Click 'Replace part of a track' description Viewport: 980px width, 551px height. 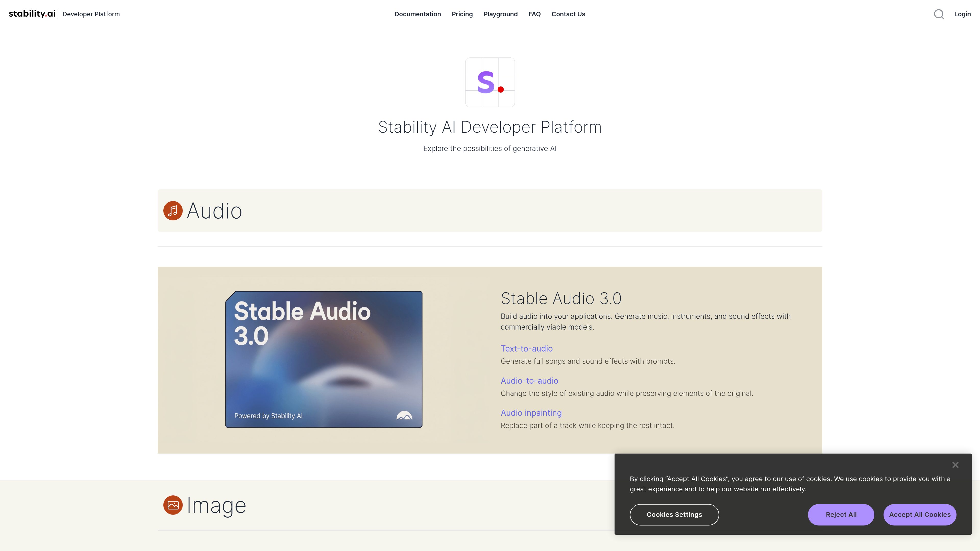[587, 425]
